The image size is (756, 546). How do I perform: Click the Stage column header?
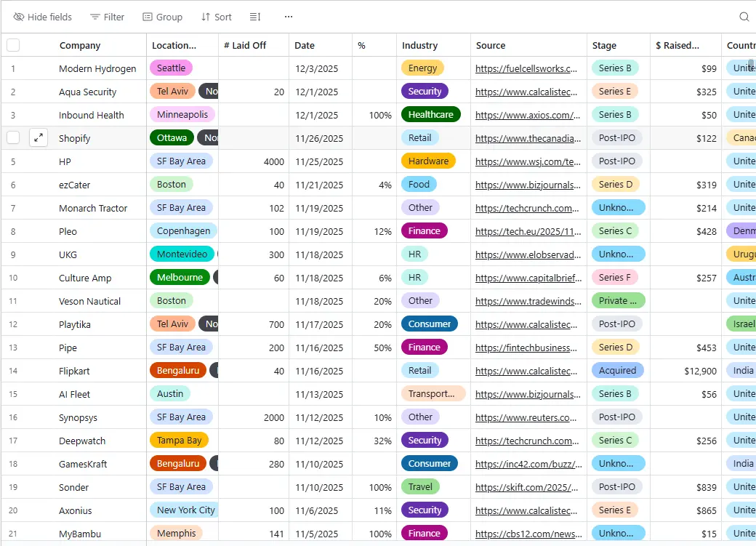click(x=604, y=45)
